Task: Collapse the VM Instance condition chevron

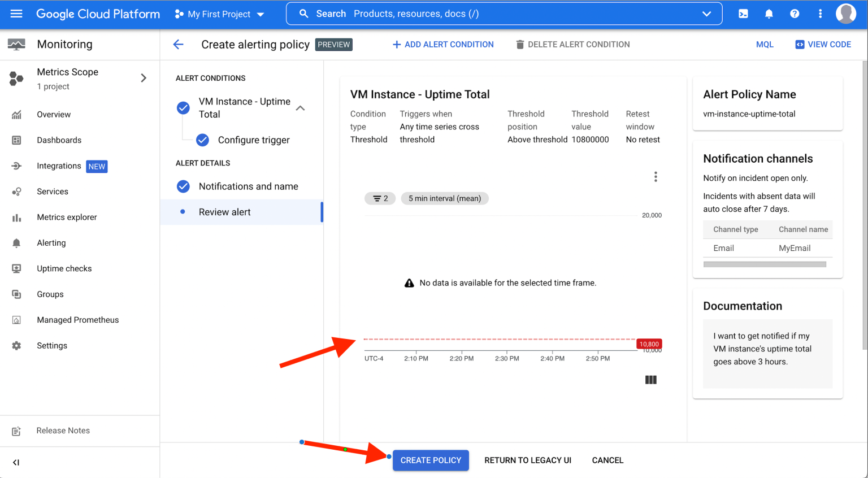Action: [x=301, y=108]
